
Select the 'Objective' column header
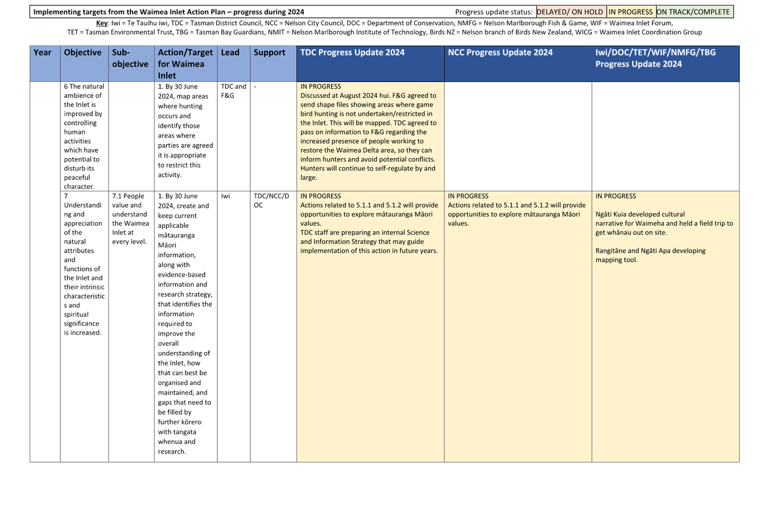[84, 64]
